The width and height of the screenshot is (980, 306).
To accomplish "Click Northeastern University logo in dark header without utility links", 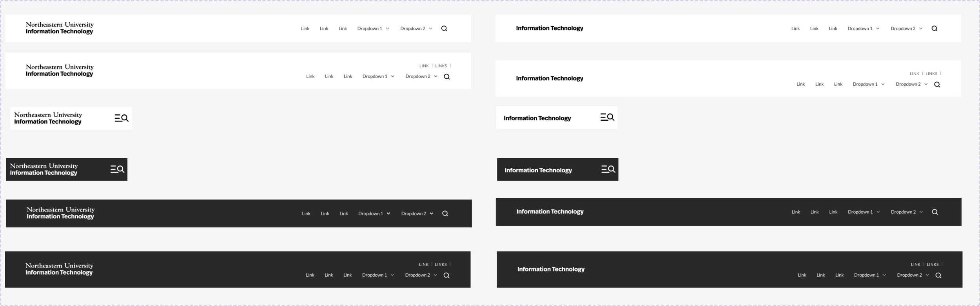I will pos(60,213).
